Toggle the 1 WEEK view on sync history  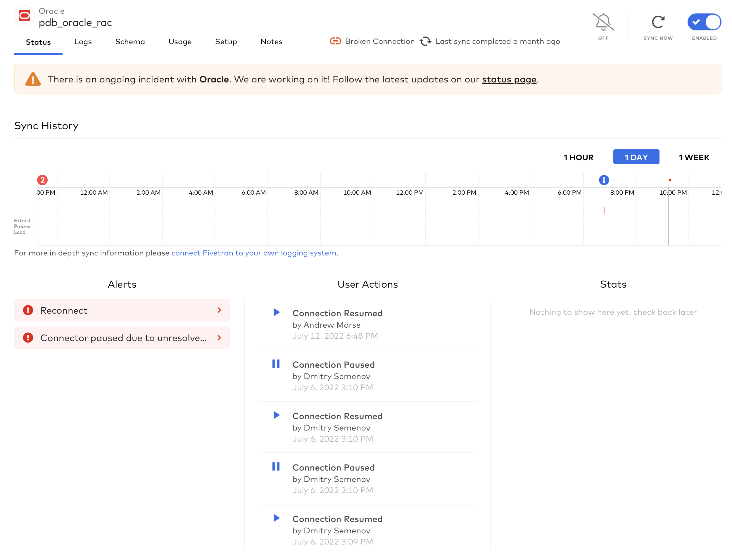point(694,156)
